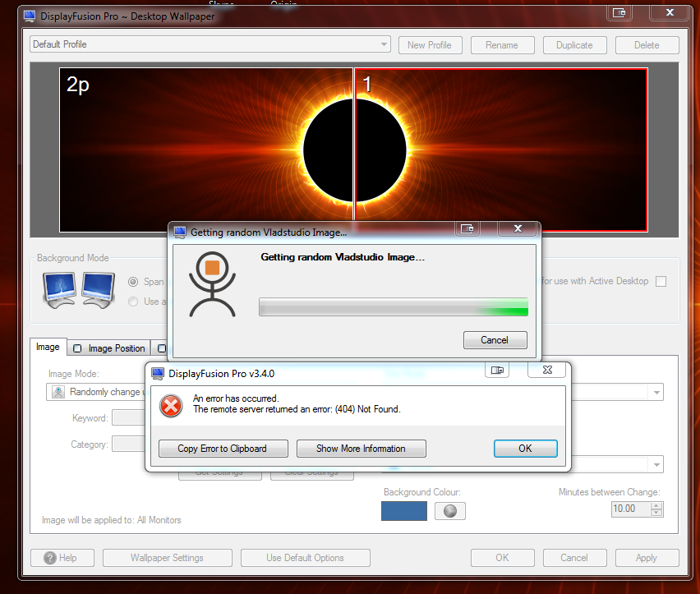Click the round colour picker button
Viewport: 700px width, 594px height.
(449, 511)
